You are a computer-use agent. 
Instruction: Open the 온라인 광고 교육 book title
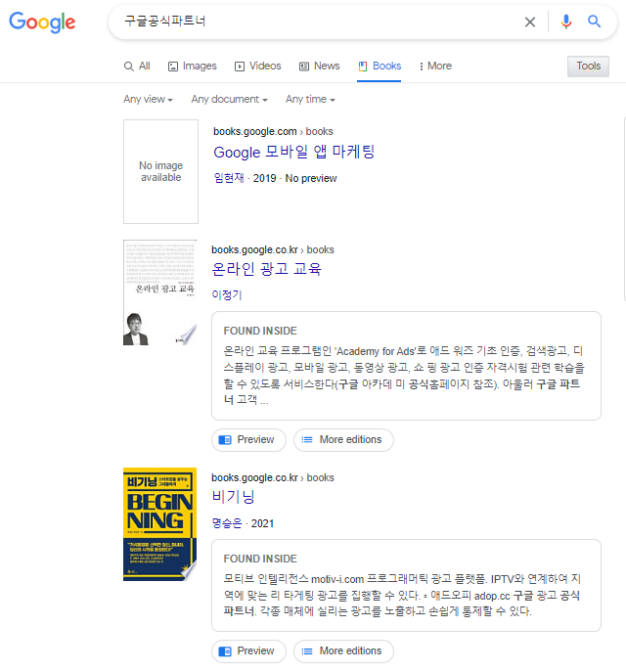click(266, 268)
